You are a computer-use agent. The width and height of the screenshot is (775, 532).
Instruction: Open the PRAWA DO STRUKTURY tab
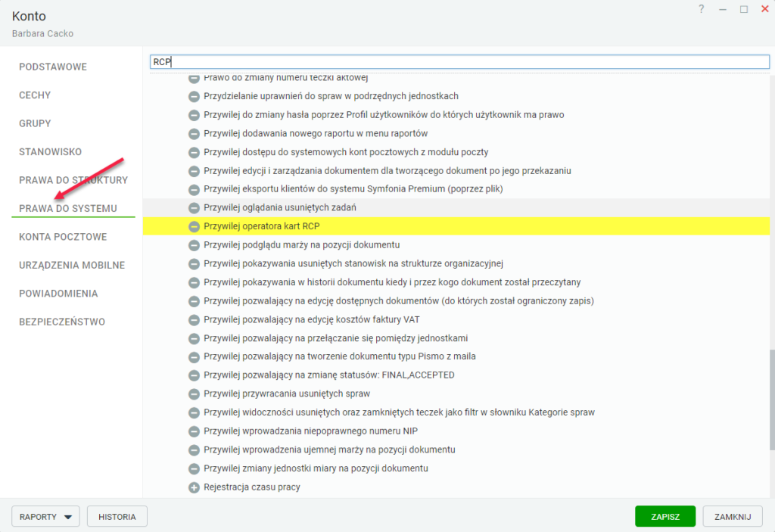[73, 180]
